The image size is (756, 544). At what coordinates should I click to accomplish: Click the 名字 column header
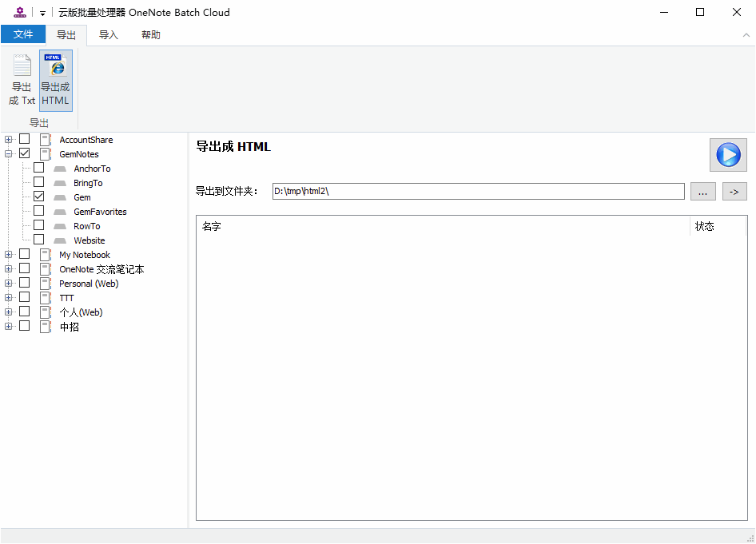pos(444,226)
